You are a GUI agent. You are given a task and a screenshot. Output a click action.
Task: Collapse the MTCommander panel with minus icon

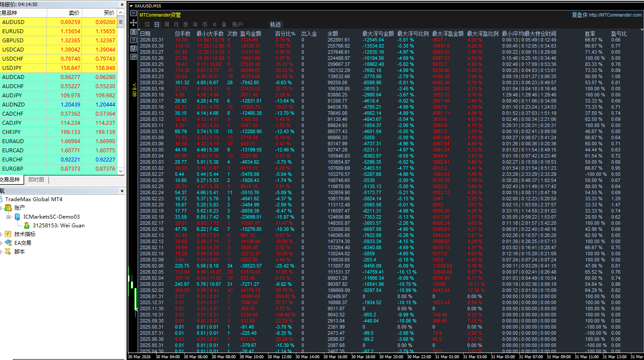pyautogui.click(x=134, y=14)
